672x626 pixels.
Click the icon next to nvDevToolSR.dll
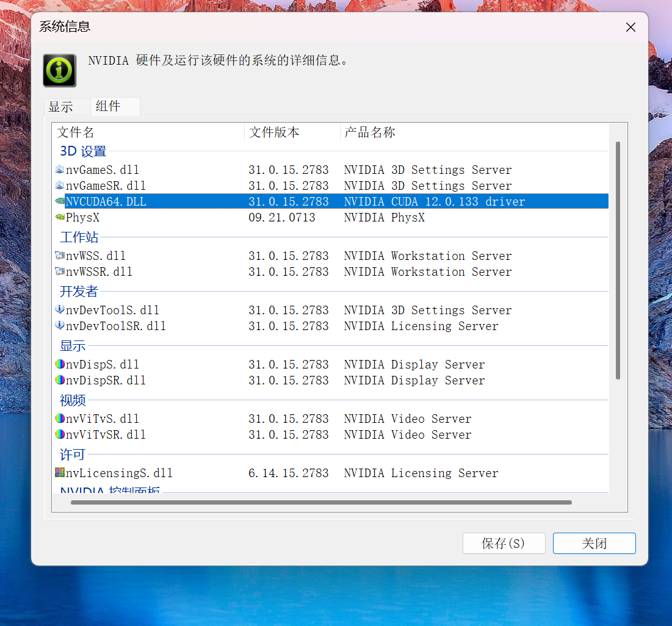60,326
